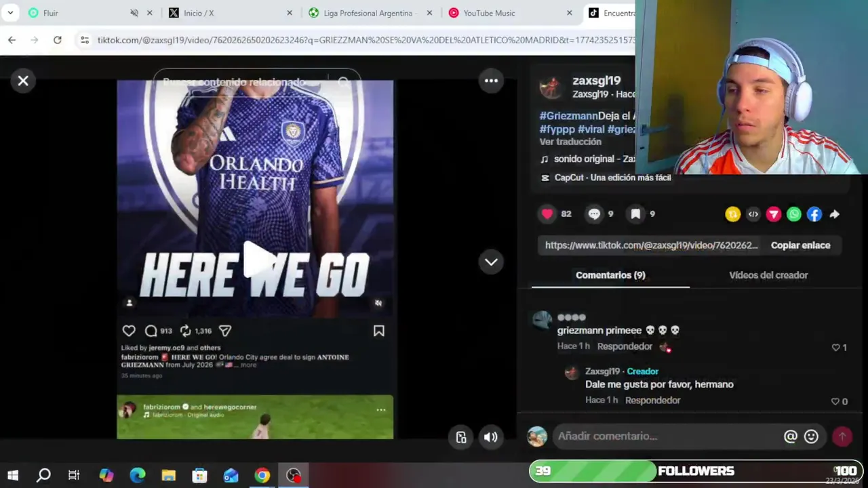This screenshot has width=868, height=488.
Task: Save video with the bookmark icon
Action: [x=635, y=214]
